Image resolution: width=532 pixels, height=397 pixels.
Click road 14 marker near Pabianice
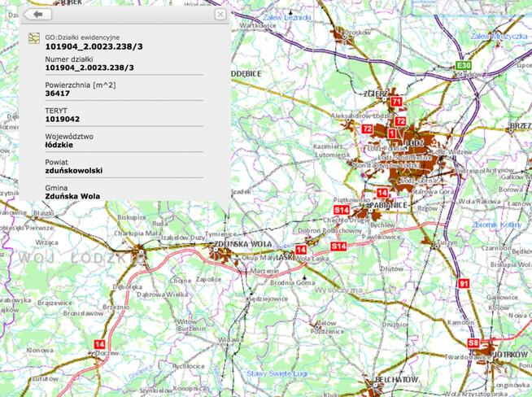[382, 193]
